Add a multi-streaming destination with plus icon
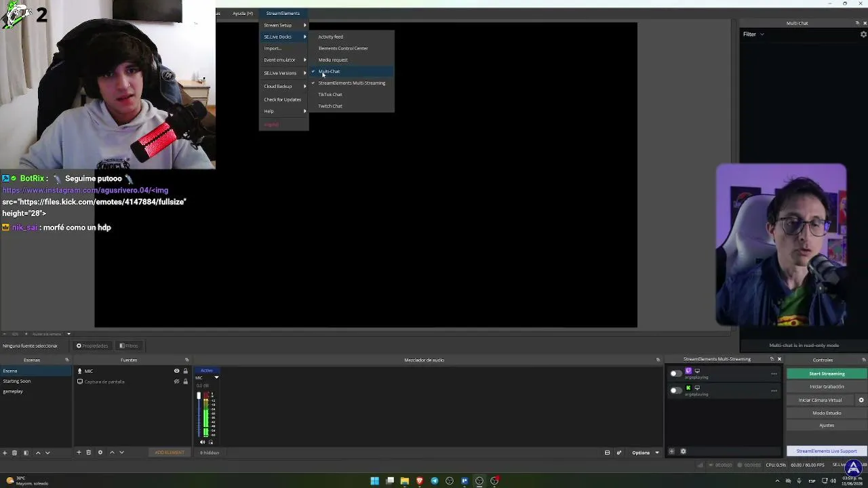868x488 pixels. point(671,451)
